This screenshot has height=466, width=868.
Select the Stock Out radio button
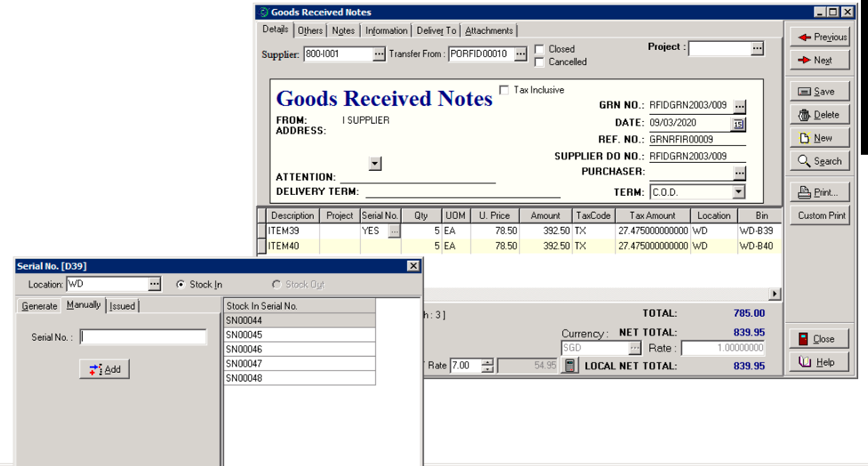[276, 285]
